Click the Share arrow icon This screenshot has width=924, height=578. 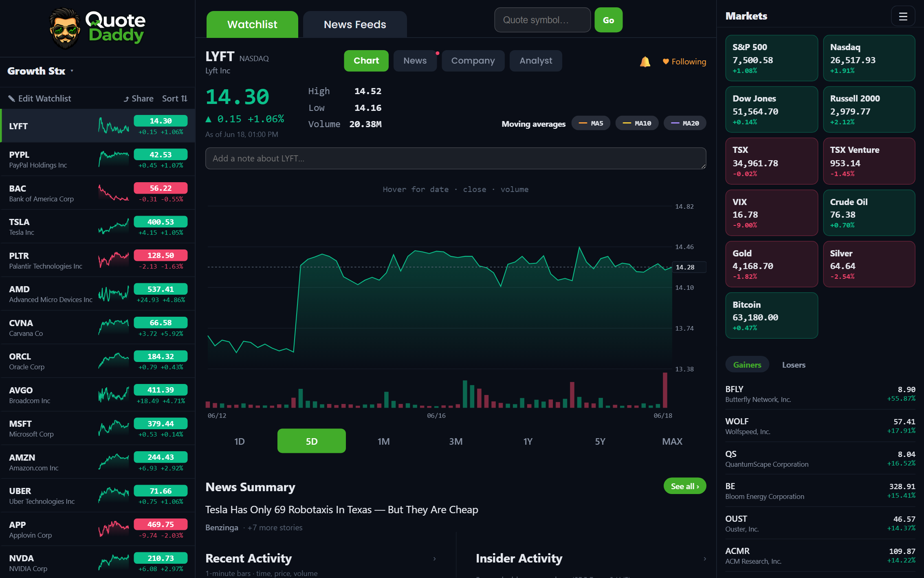coord(126,99)
